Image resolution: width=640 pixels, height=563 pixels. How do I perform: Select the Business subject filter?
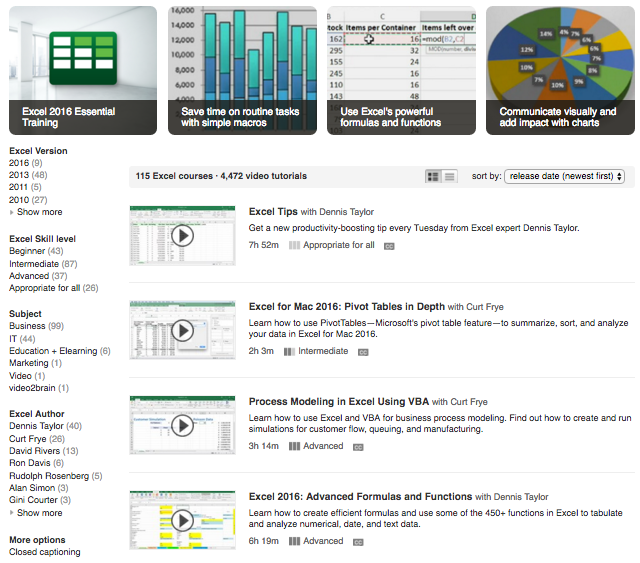tap(27, 326)
